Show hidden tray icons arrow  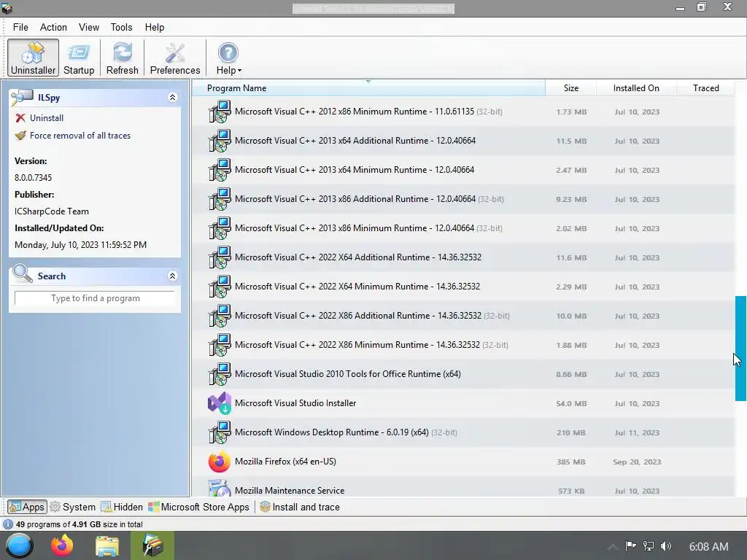pos(613,547)
